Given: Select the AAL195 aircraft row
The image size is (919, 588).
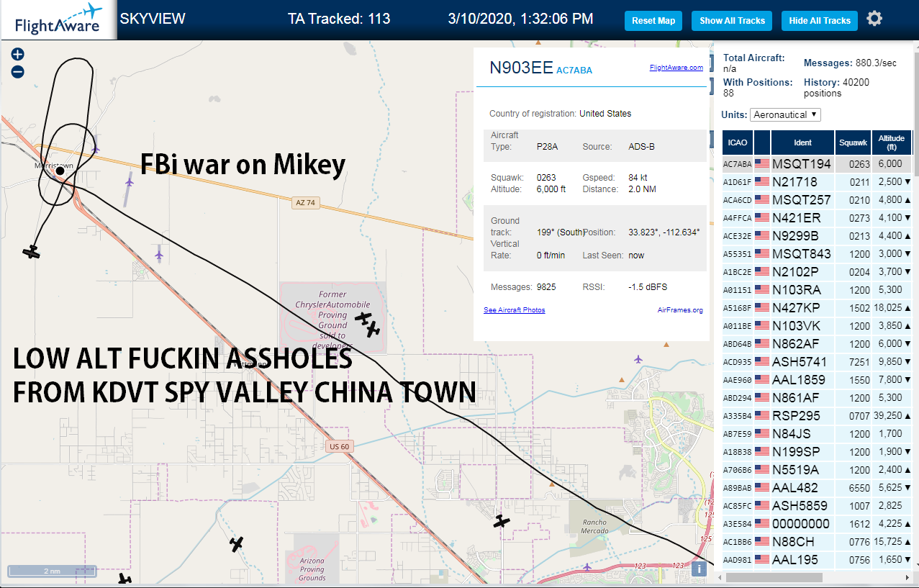Looking at the screenshot, I should 817,559.
